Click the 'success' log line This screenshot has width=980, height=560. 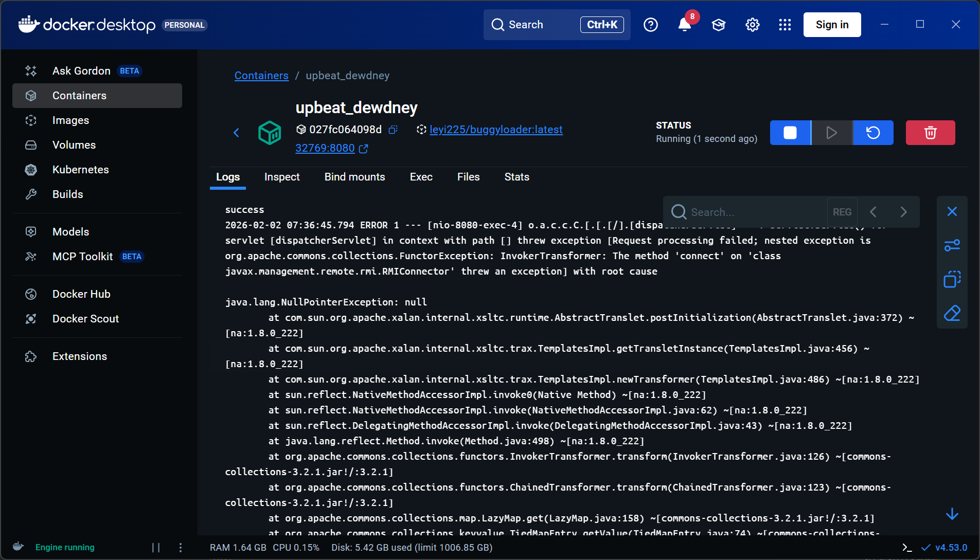click(x=244, y=210)
